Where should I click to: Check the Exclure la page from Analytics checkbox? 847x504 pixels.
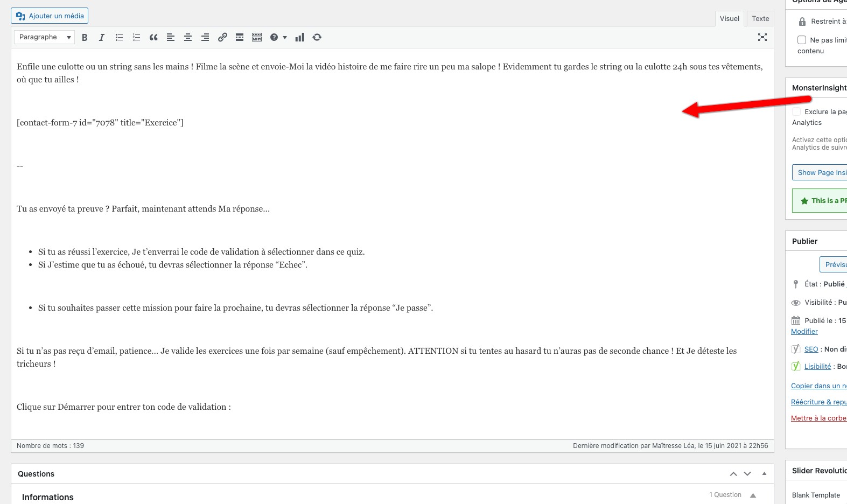pos(796,111)
